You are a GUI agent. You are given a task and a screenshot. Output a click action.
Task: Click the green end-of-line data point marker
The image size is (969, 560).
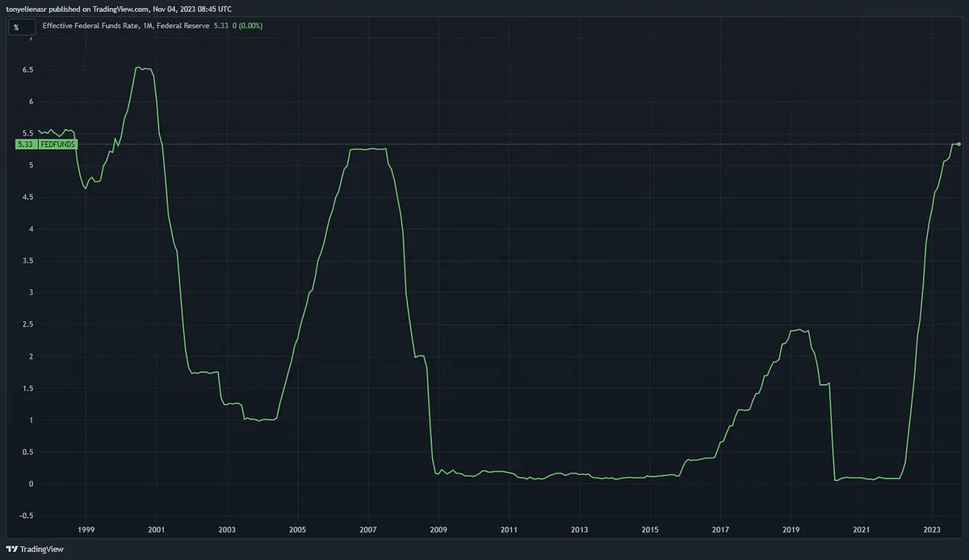click(959, 144)
